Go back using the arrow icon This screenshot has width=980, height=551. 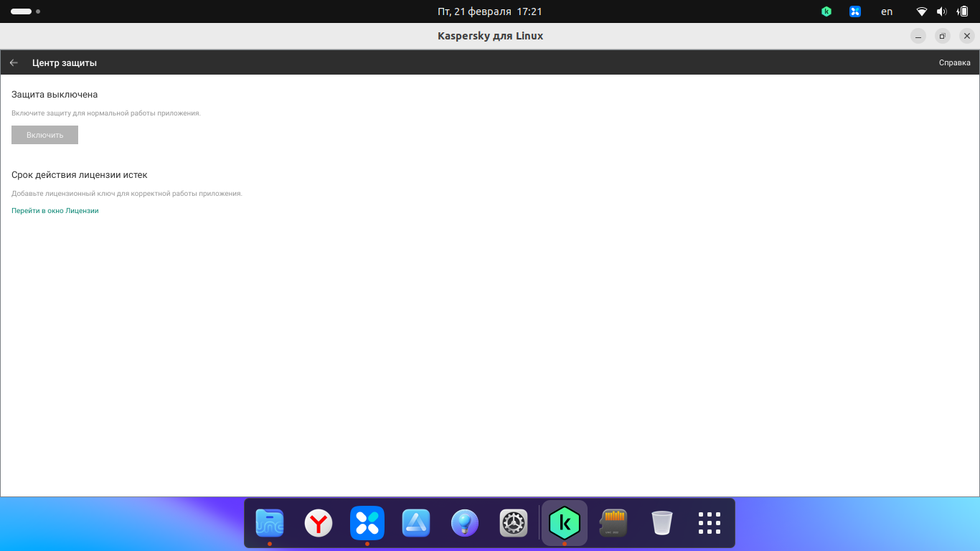pos(14,63)
